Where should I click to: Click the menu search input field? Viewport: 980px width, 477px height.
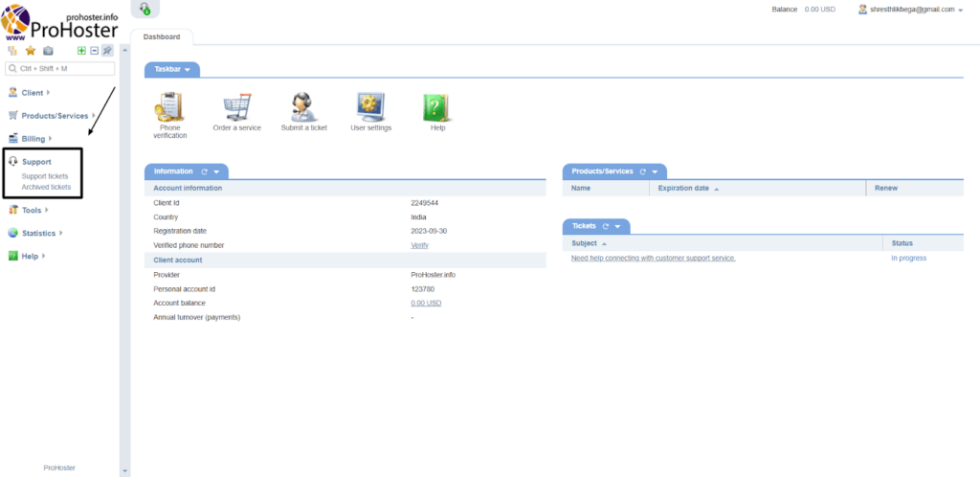[60, 69]
